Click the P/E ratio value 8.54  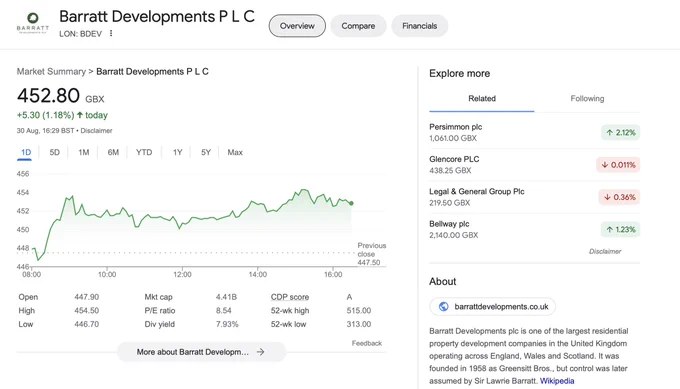[x=224, y=311]
